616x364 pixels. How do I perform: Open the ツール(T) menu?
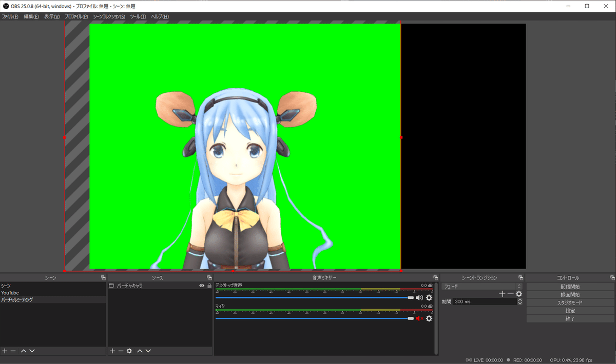tap(138, 17)
